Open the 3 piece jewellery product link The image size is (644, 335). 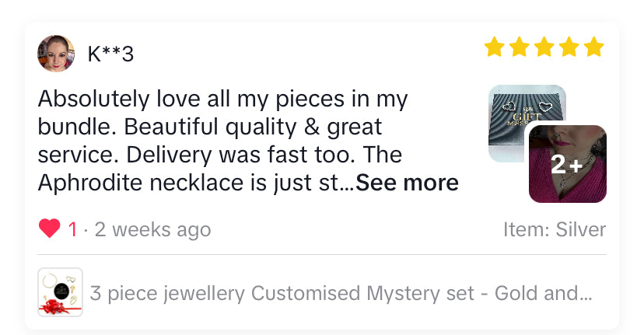[341, 293]
